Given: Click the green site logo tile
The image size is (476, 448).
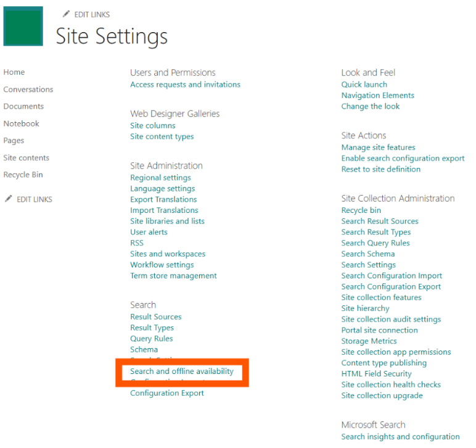Looking at the screenshot, I should [x=23, y=26].
